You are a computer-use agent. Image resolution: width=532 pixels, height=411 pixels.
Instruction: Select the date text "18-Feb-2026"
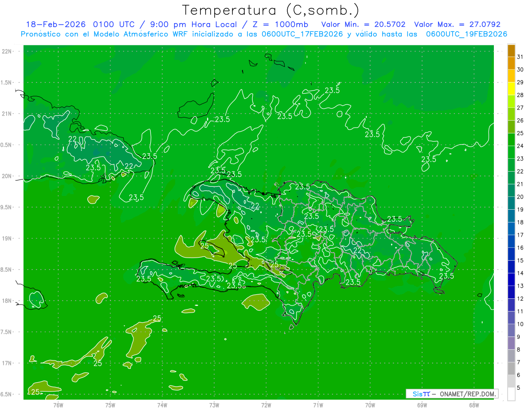coord(55,24)
